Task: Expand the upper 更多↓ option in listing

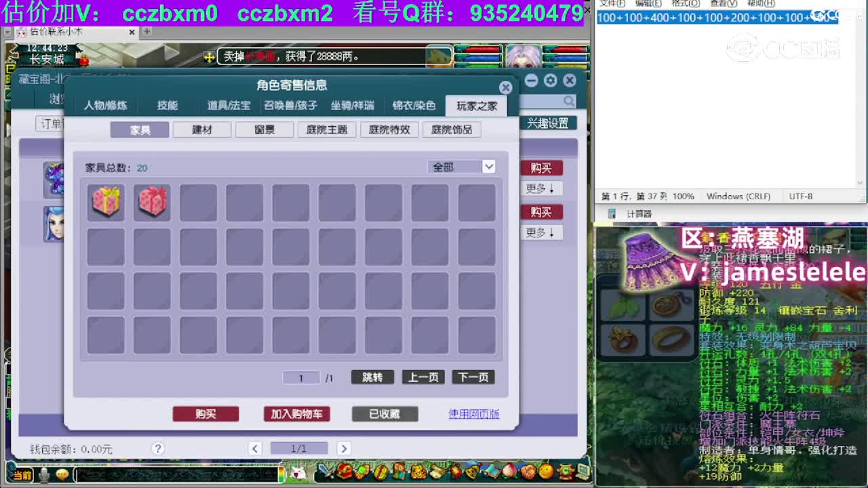Action: pyautogui.click(x=540, y=188)
